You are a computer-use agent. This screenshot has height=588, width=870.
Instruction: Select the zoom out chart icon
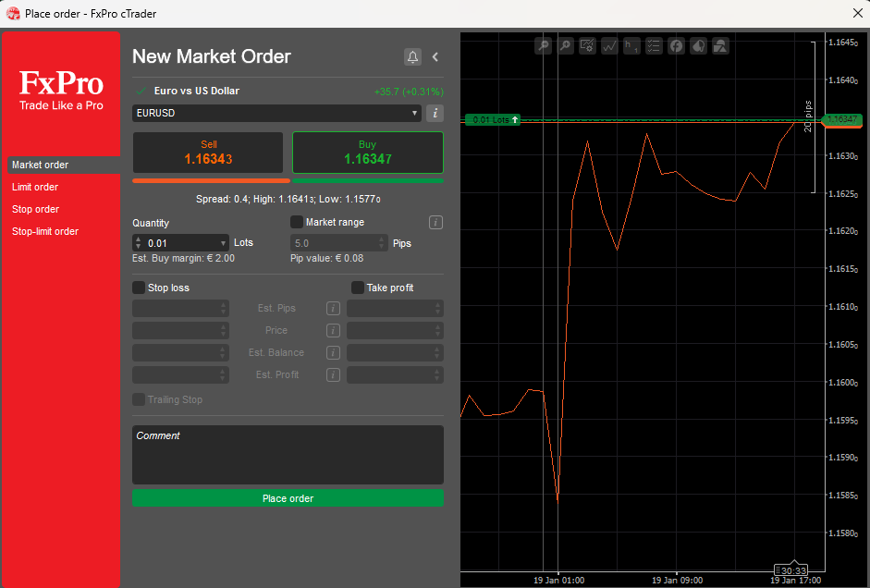tap(544, 45)
